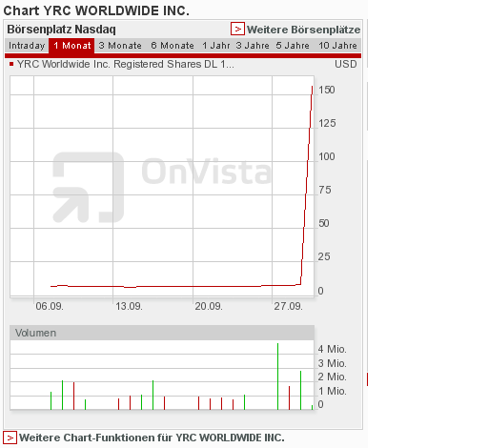The height and width of the screenshot is (448, 488).
Task: Click the red legend marker for YRC Worldwide
Action: pos(11,64)
